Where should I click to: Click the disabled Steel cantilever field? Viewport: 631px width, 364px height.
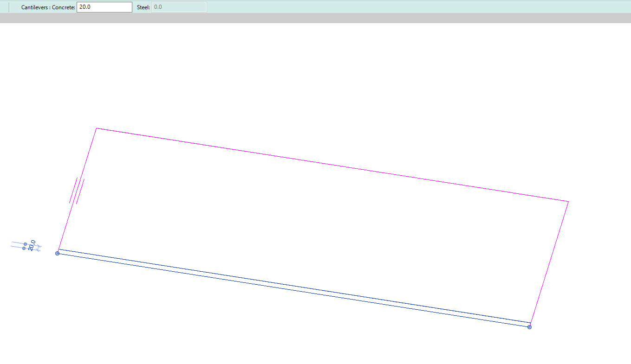pos(179,7)
